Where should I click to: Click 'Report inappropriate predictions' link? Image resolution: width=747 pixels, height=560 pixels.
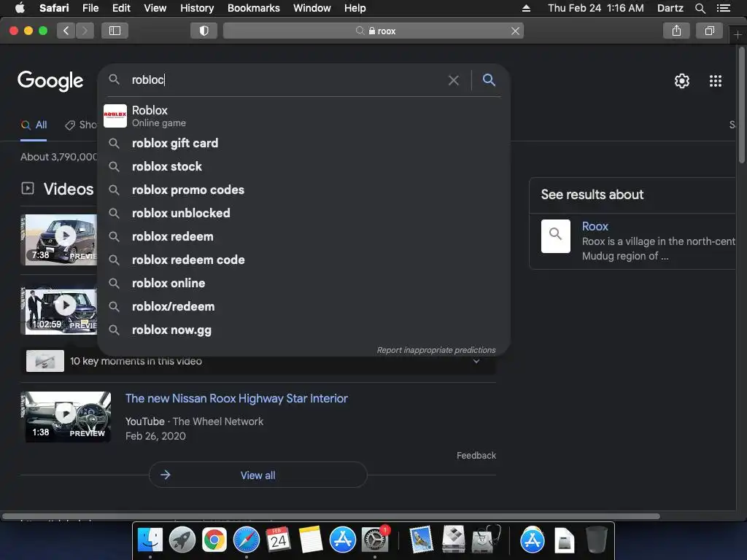pyautogui.click(x=436, y=350)
